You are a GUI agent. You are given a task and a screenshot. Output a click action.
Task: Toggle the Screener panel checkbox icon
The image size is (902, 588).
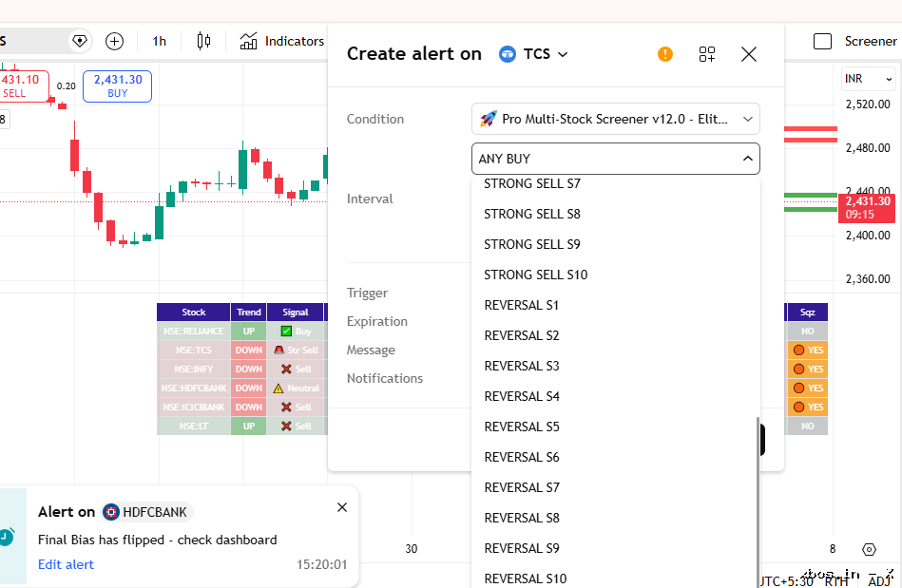[x=822, y=42]
